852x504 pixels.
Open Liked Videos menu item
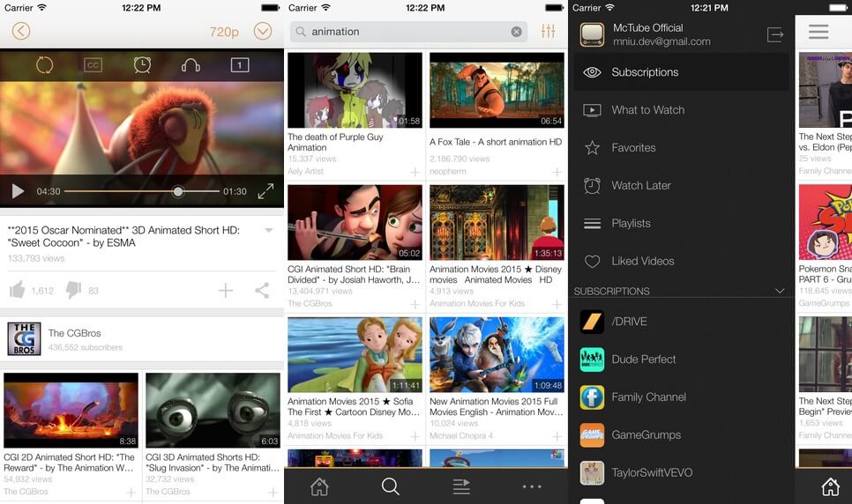[x=682, y=261]
